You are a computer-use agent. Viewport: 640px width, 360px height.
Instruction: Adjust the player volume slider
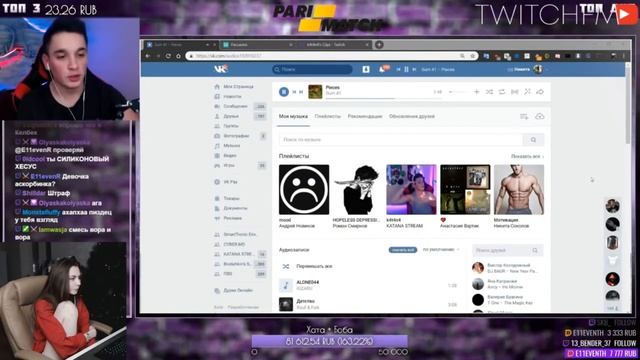(x=458, y=92)
